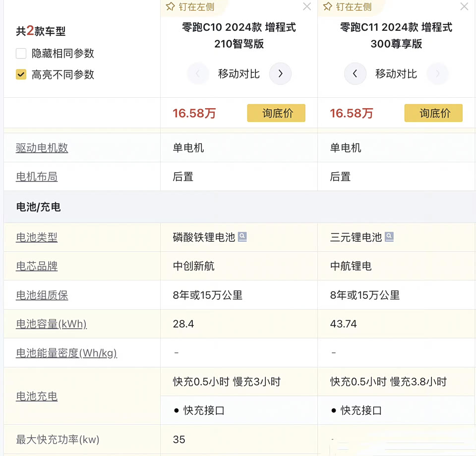The image size is (476, 456).
Task: Click 电芯品牌 parameter label
Action: (x=37, y=266)
